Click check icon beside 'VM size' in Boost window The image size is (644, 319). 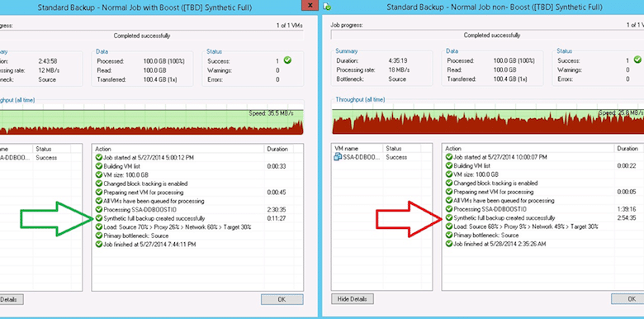point(98,174)
